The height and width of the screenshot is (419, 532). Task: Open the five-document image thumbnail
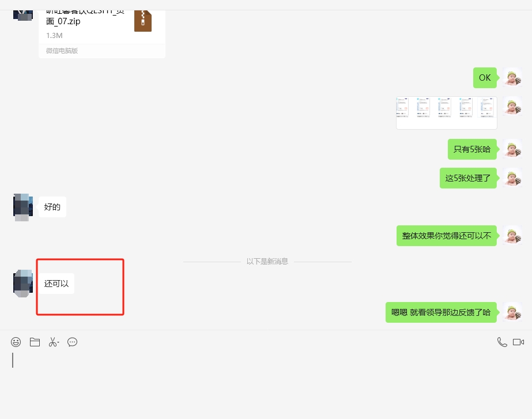tap(446, 113)
